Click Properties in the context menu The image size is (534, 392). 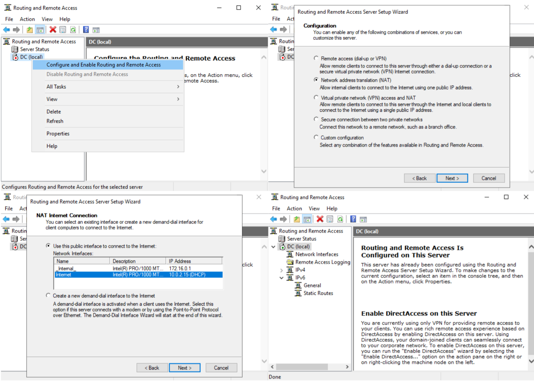coord(58,134)
